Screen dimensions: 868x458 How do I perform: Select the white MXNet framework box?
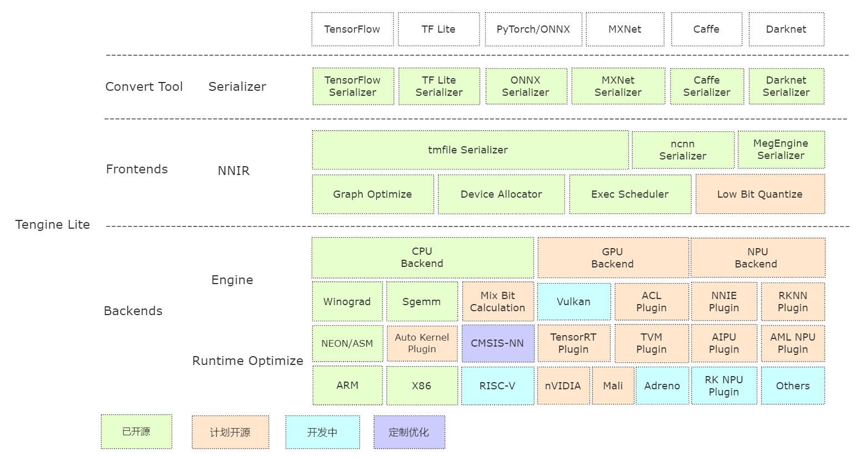tap(625, 29)
